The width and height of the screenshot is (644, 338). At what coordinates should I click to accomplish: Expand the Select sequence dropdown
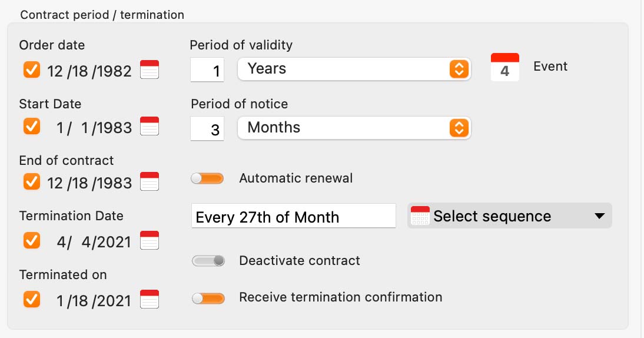(510, 216)
